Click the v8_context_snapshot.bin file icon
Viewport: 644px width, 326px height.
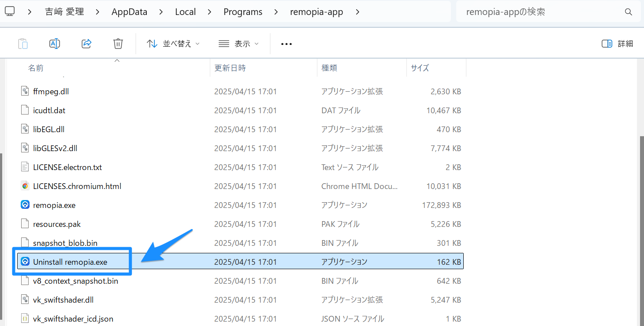pyautogui.click(x=25, y=281)
